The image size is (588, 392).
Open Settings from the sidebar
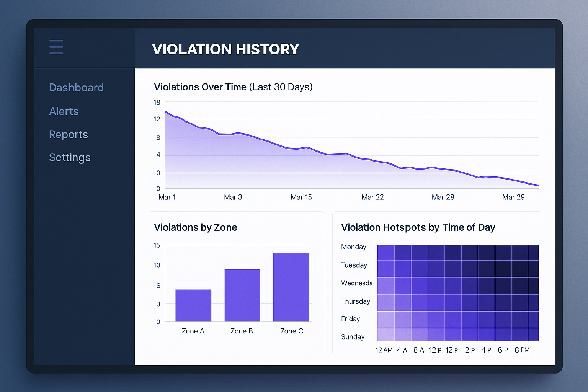70,157
